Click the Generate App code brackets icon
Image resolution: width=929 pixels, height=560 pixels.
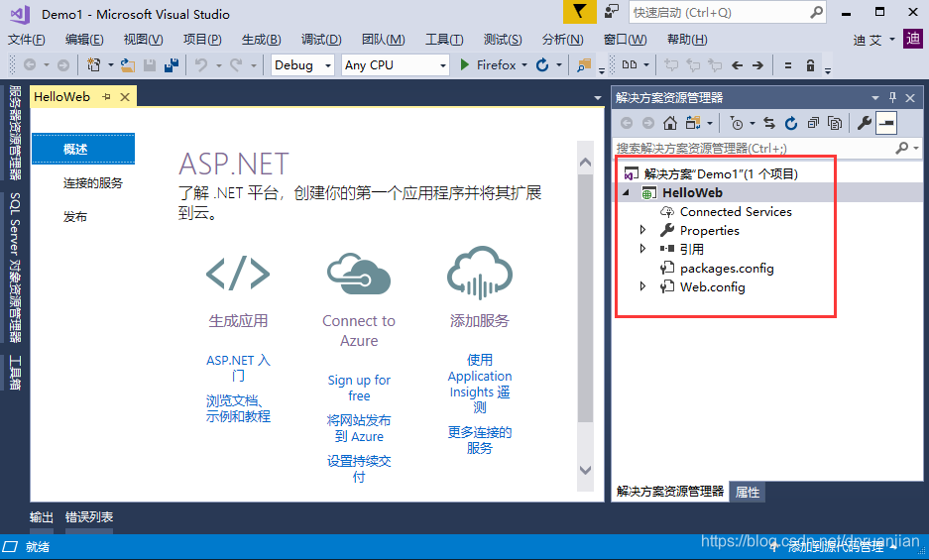pos(238,274)
